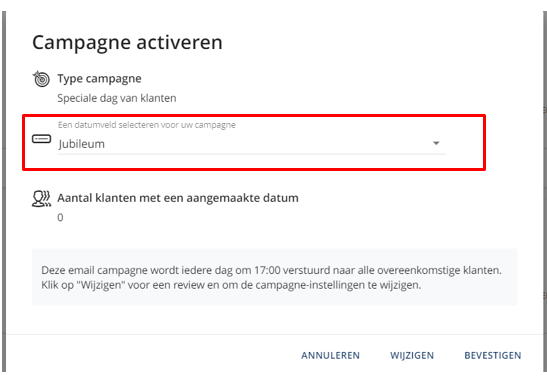Cancel via the ANNULEREN button
This screenshot has width=547, height=379.
(x=330, y=355)
